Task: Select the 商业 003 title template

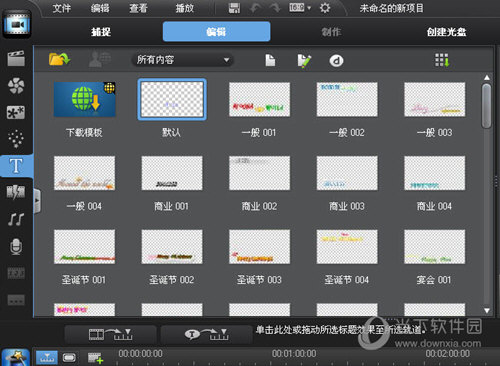Action: (x=347, y=173)
